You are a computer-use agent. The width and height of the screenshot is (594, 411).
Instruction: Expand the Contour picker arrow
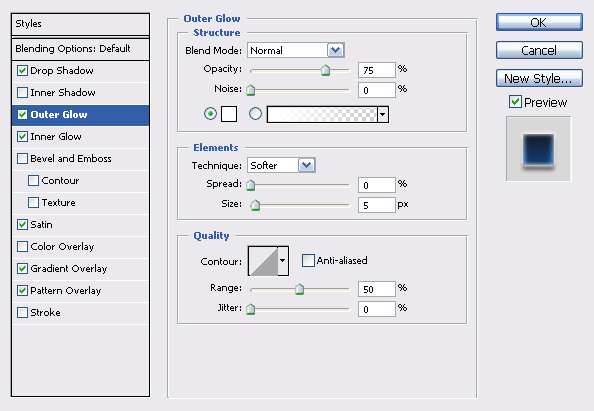283,261
